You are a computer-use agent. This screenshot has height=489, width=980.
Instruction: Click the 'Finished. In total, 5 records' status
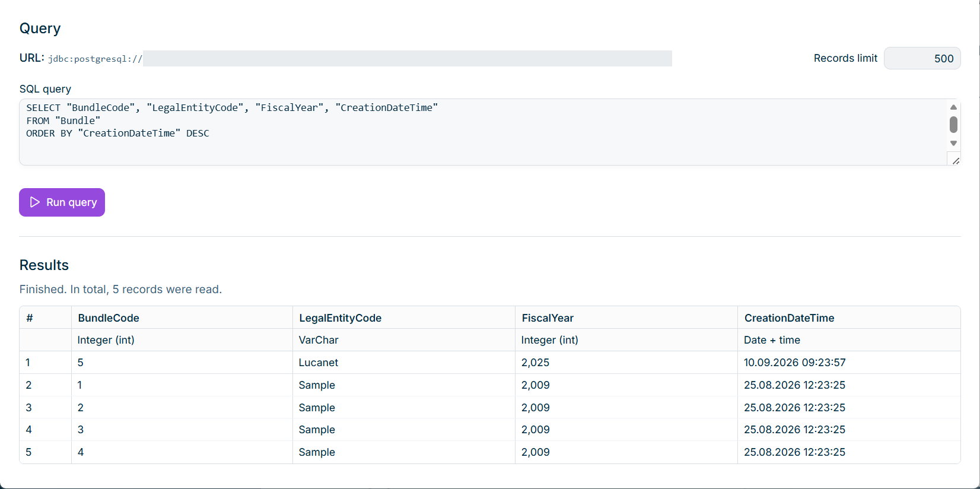click(x=120, y=290)
